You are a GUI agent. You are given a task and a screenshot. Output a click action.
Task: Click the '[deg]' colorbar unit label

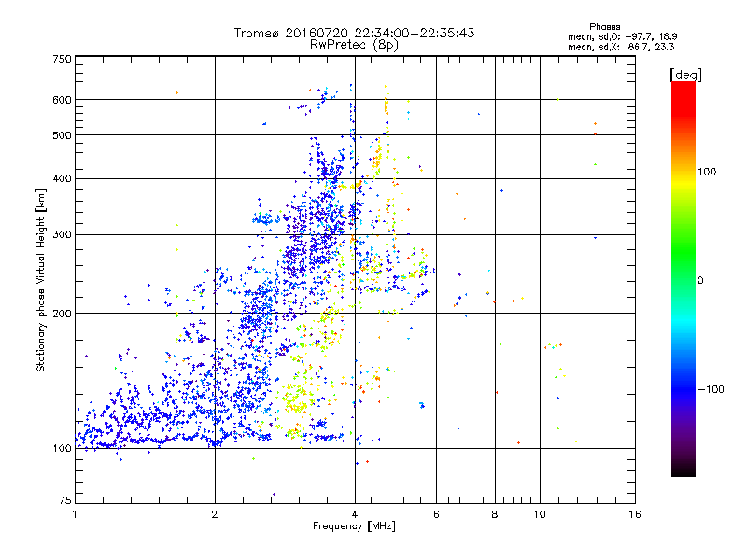[685, 75]
